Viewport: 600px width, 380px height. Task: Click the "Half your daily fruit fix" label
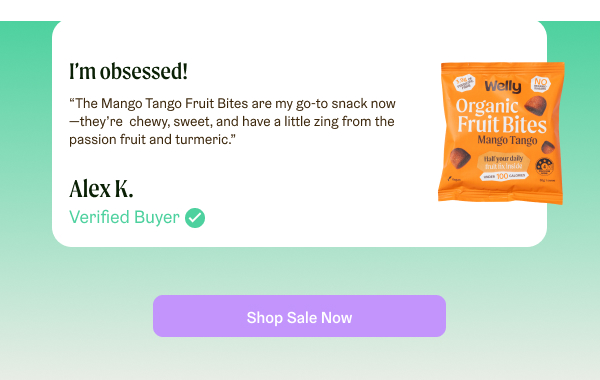(503, 162)
